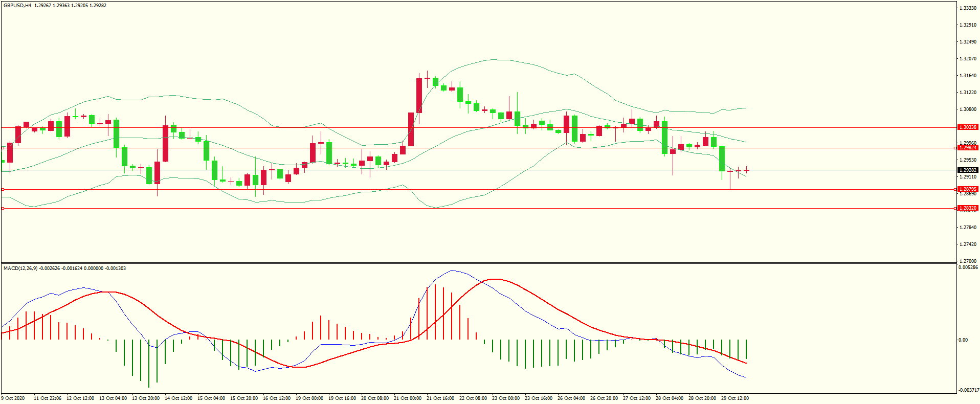Click the 13 Oct 04:00 time label
Image resolution: width=980 pixels, height=404 pixels.
pos(113,398)
